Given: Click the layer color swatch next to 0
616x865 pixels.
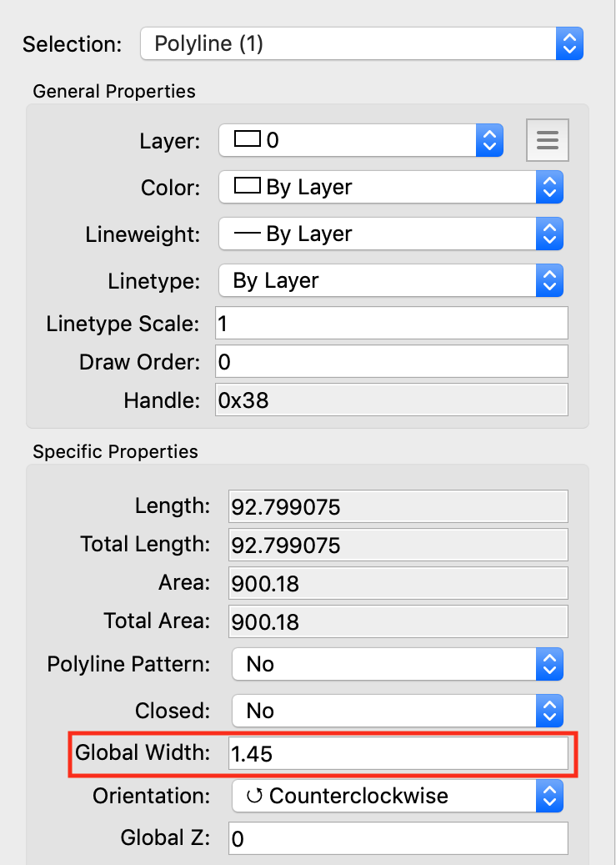Looking at the screenshot, I should 248,140.
